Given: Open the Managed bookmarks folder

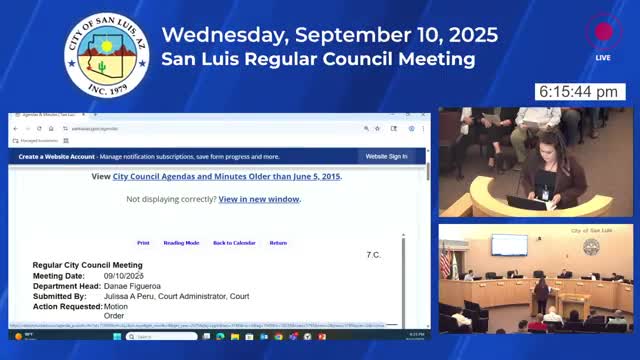Looking at the screenshot, I should (x=36, y=141).
